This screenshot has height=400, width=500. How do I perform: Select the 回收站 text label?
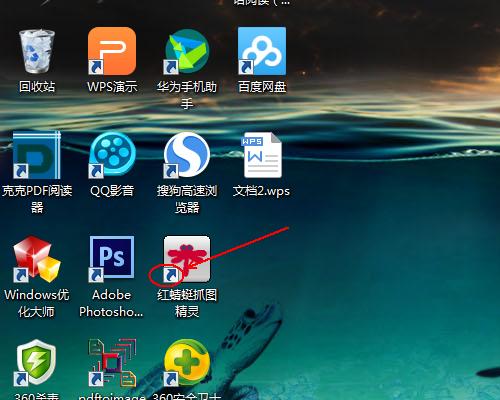[37, 87]
